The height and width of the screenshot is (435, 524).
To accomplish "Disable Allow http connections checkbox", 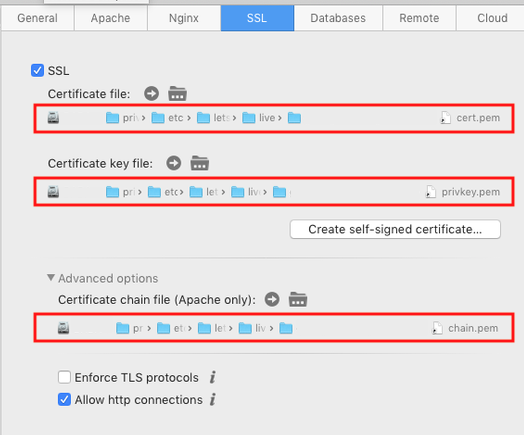I will click(x=64, y=399).
